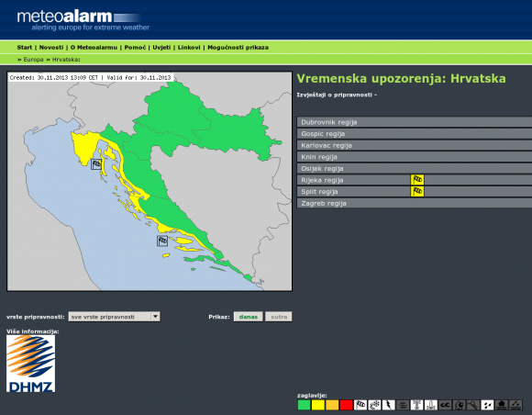Click the red warning level swatch
532x415 pixels.
pyautogui.click(x=347, y=405)
